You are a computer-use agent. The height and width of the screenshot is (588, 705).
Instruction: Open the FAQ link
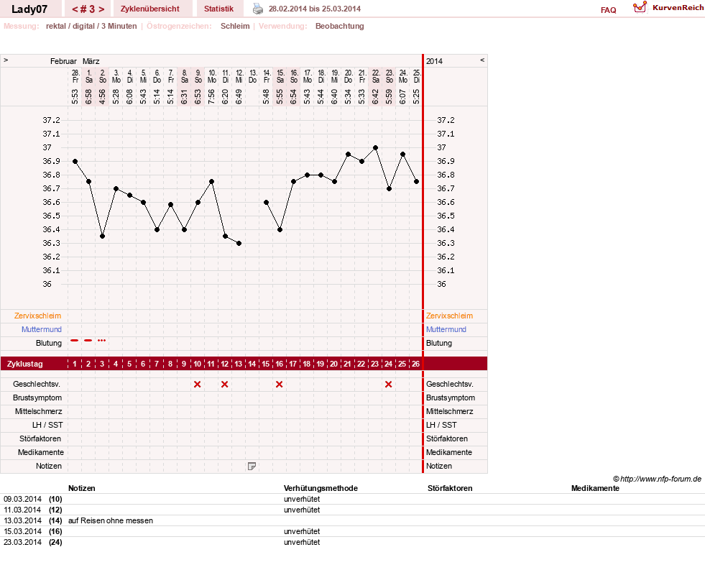tap(608, 10)
